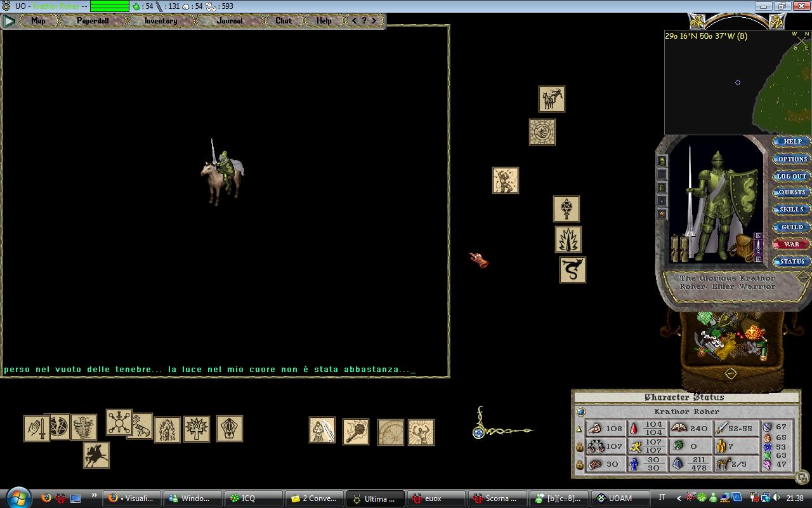Cast the flaming figure spell icon
This screenshot has height=508, width=812.
click(167, 429)
